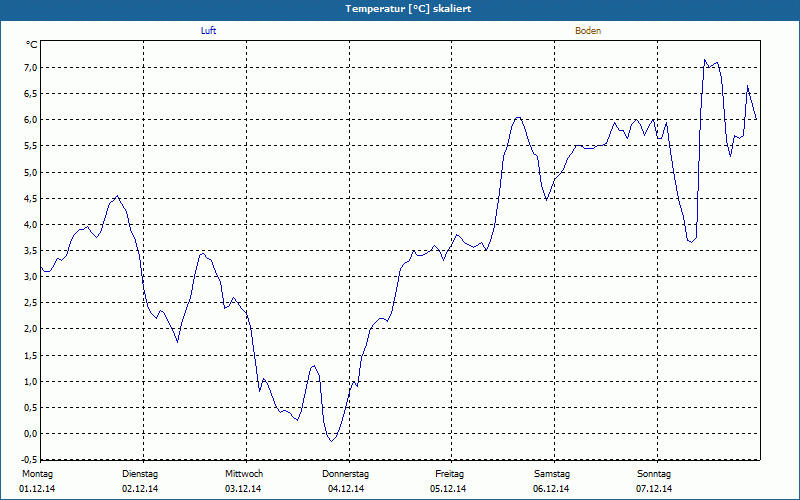Image resolution: width=800 pixels, height=500 pixels.
Task: Click the 'Boden' legend label
Action: pos(588,31)
